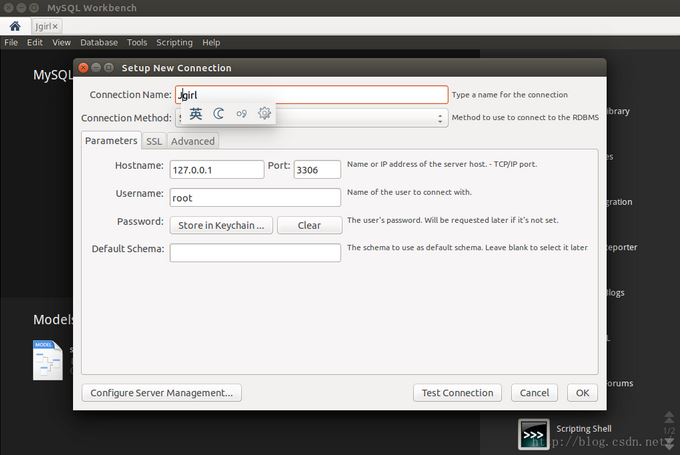Expand the Connection Method dropdown
This screenshot has width=681, height=455.
(441, 118)
